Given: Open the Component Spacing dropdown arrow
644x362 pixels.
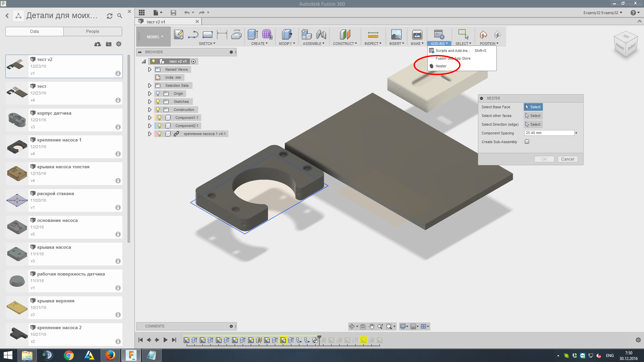Looking at the screenshot, I should point(576,133).
